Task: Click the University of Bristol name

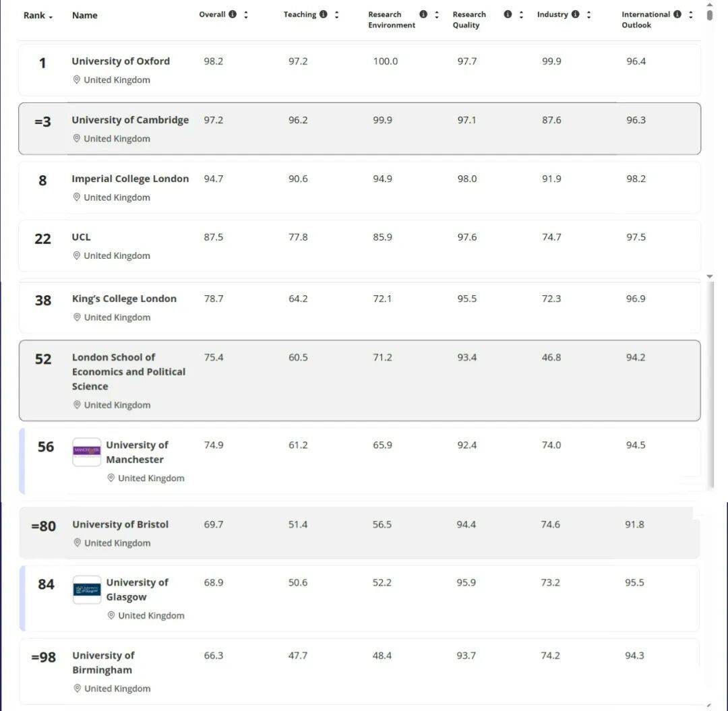Action: (x=120, y=524)
